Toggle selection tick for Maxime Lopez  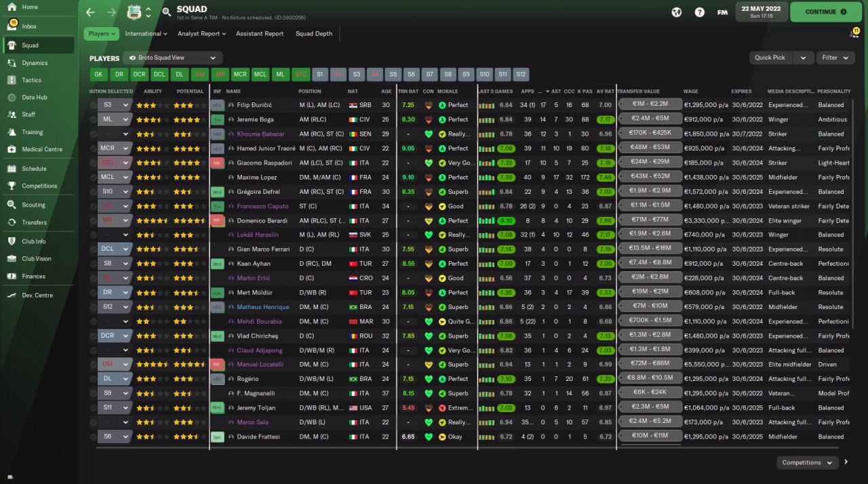coord(94,178)
